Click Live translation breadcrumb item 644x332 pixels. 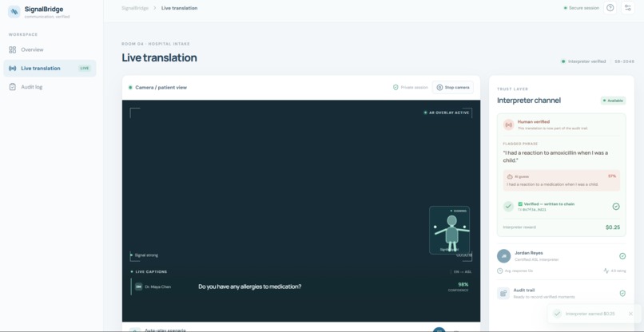(x=180, y=8)
